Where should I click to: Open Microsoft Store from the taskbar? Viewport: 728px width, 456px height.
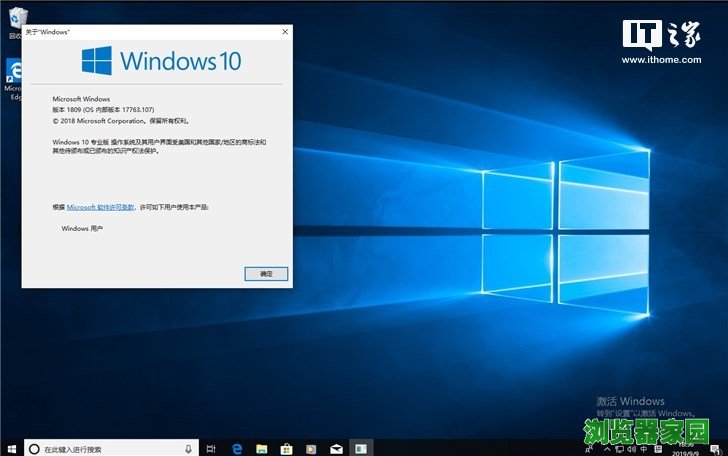286,449
